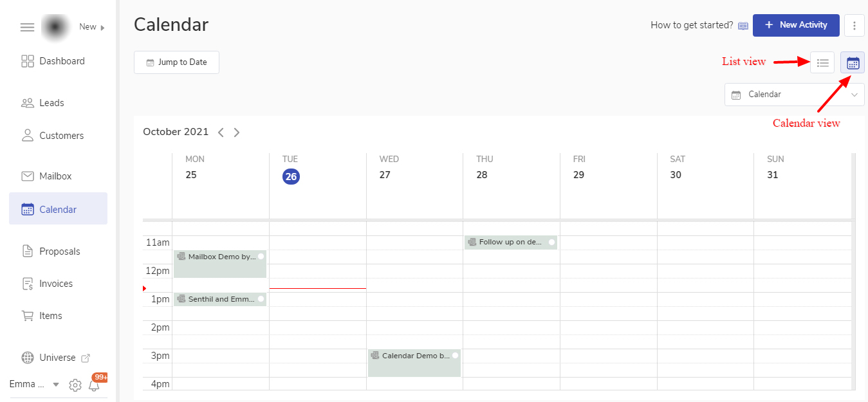Mark Follow up activity as complete
The width and height of the screenshot is (868, 402).
(551, 242)
